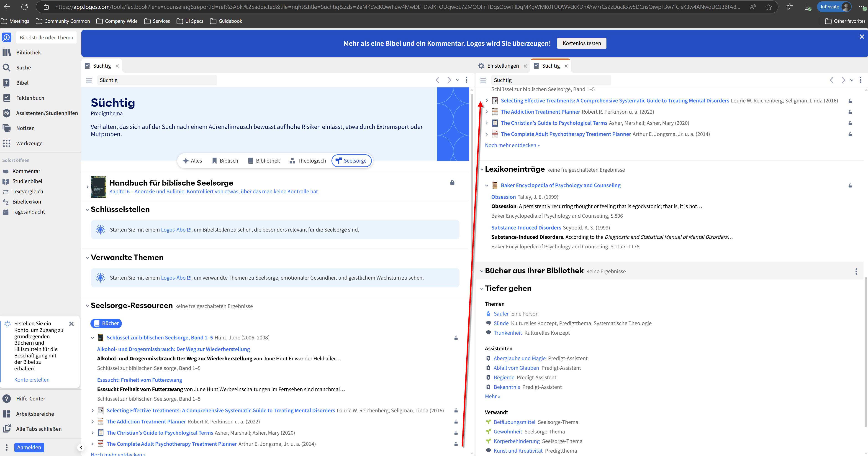868x456 pixels.
Task: Open left panel hamburger menu
Action: coord(89,80)
